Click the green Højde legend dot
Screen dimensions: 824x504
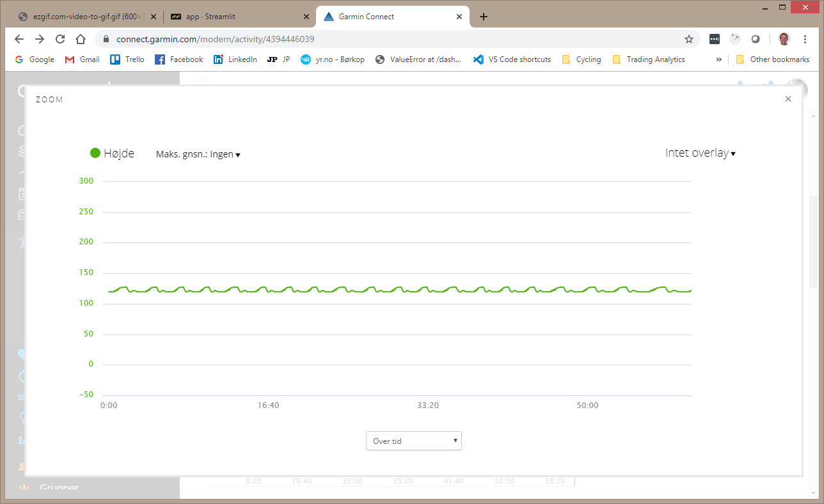coord(94,152)
